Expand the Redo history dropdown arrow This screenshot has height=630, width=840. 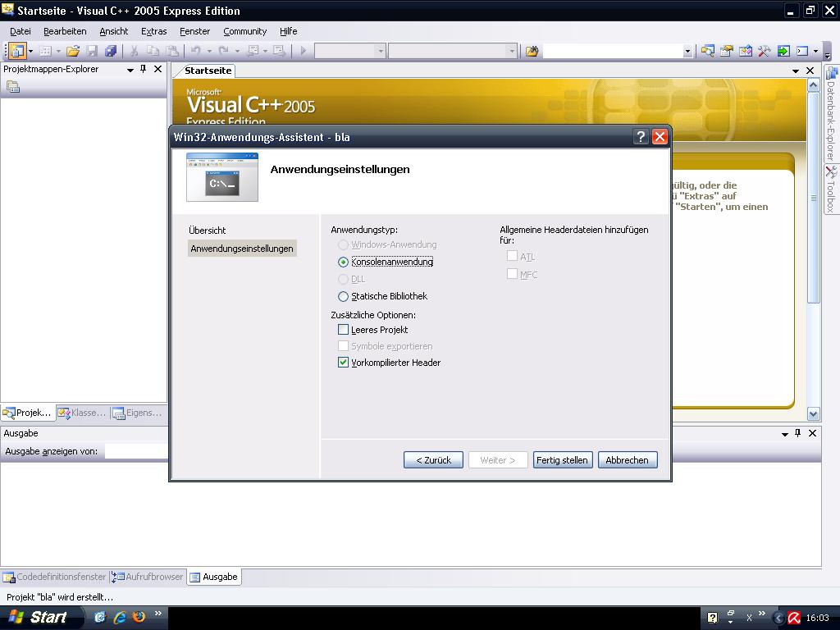pyautogui.click(x=237, y=52)
